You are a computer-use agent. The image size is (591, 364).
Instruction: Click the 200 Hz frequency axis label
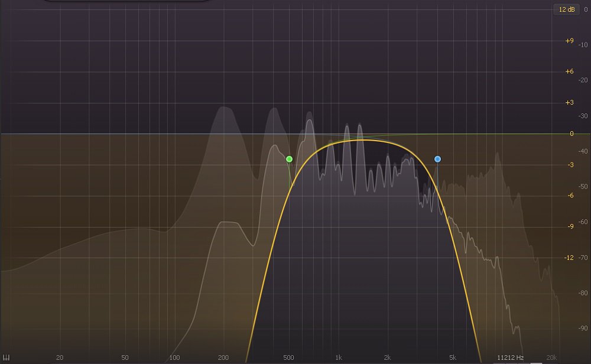223,357
